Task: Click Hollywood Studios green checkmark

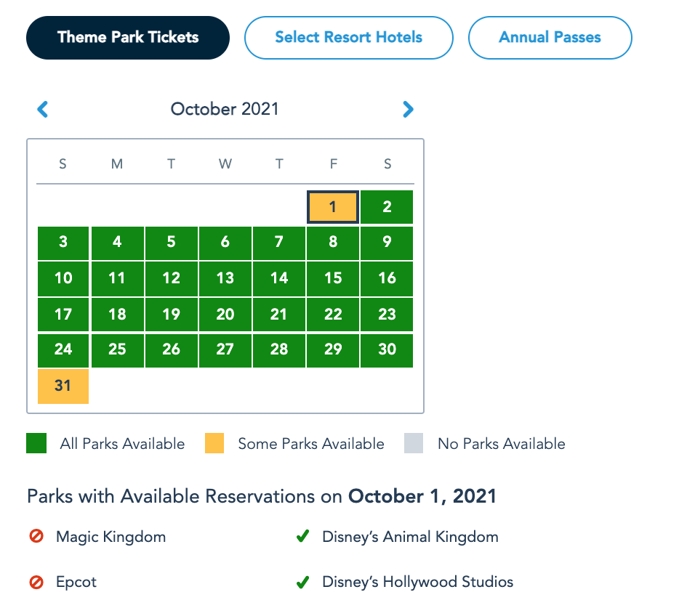Action: pyautogui.click(x=302, y=582)
